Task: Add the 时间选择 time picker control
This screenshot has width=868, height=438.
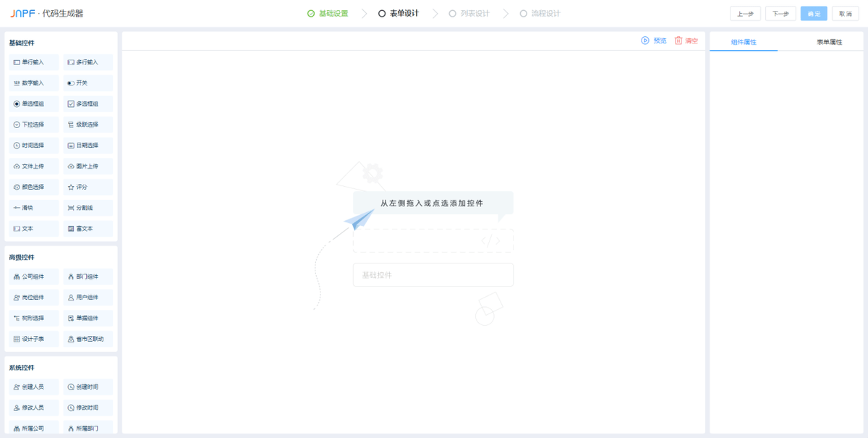Action: 35,146
